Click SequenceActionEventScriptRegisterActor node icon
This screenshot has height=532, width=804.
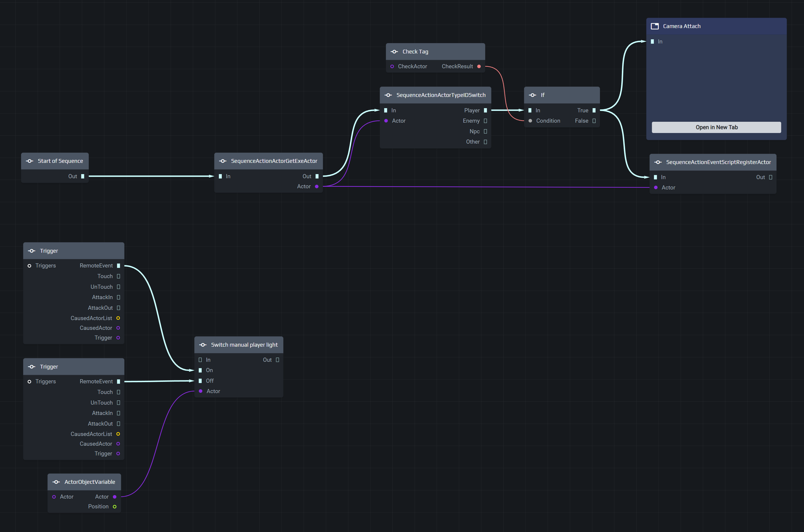click(658, 162)
